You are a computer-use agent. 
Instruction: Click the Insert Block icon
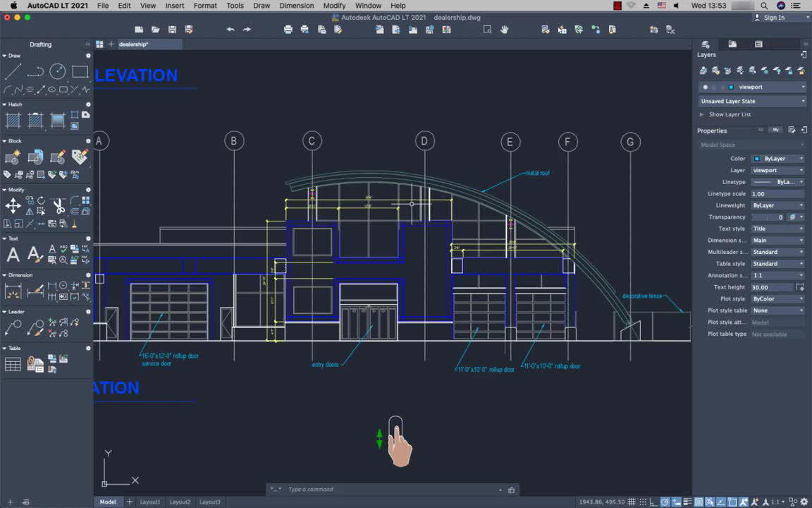(x=35, y=157)
